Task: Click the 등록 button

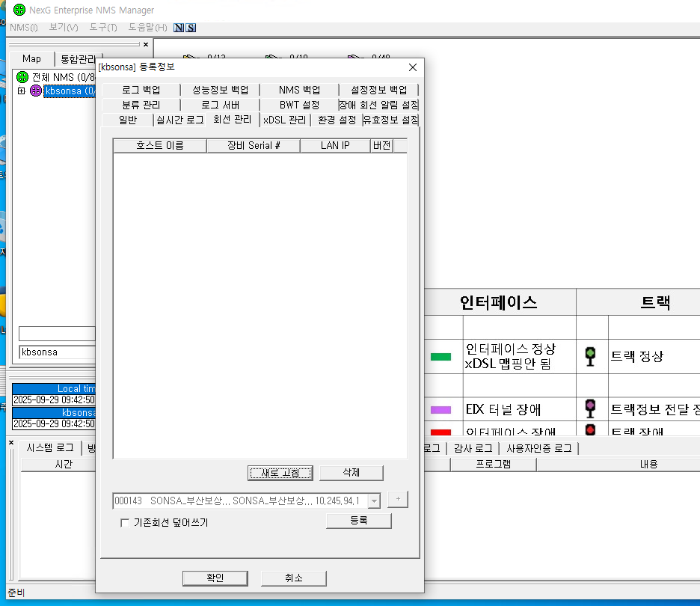Action: coord(358,521)
